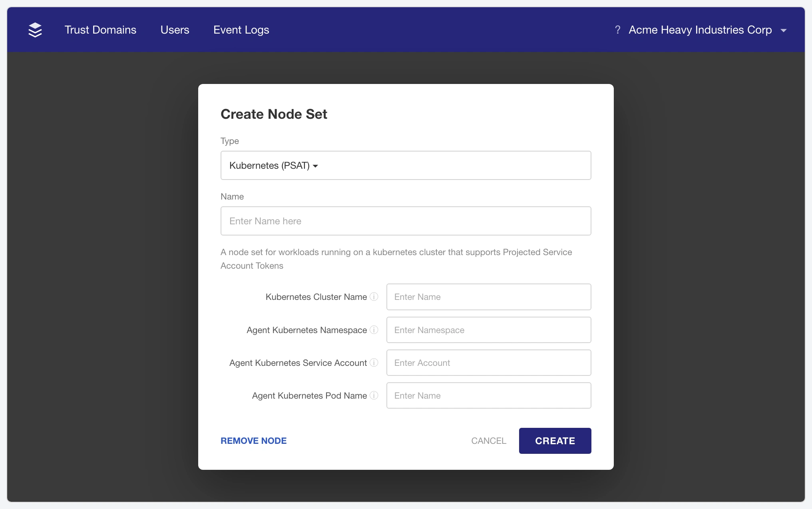Go to Trust Domains
Screen dimensions: 812x509
click(x=100, y=30)
